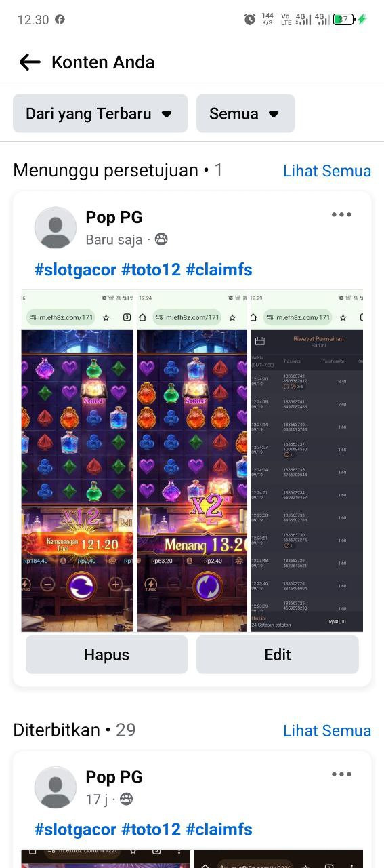Image resolution: width=384 pixels, height=868 pixels.
Task: Tap Pop PG avatar on published post
Action: point(56,787)
